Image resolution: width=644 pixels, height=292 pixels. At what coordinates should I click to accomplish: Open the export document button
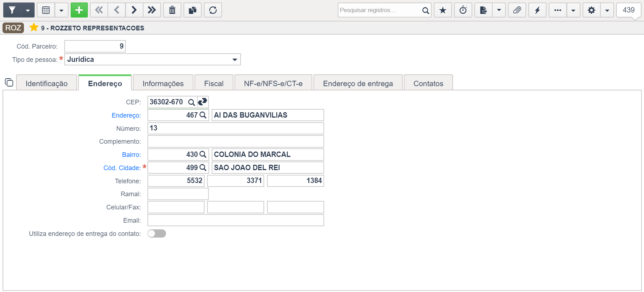pos(484,10)
